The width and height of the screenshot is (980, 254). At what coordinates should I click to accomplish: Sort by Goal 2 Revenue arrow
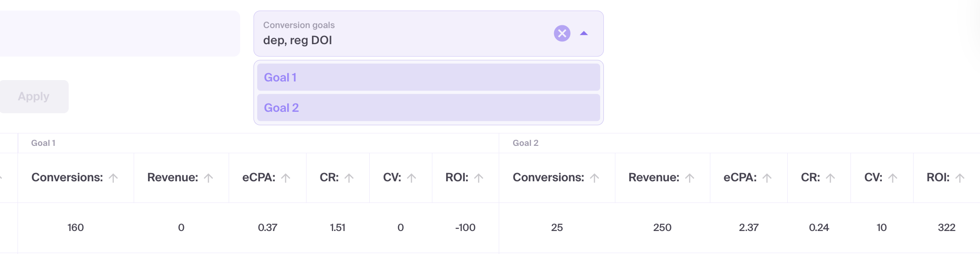(x=690, y=178)
